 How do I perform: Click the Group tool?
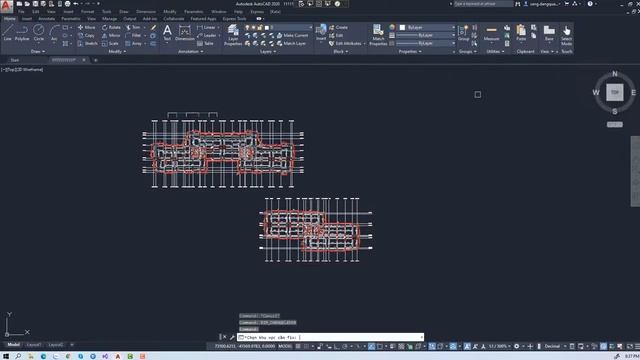tap(464, 33)
